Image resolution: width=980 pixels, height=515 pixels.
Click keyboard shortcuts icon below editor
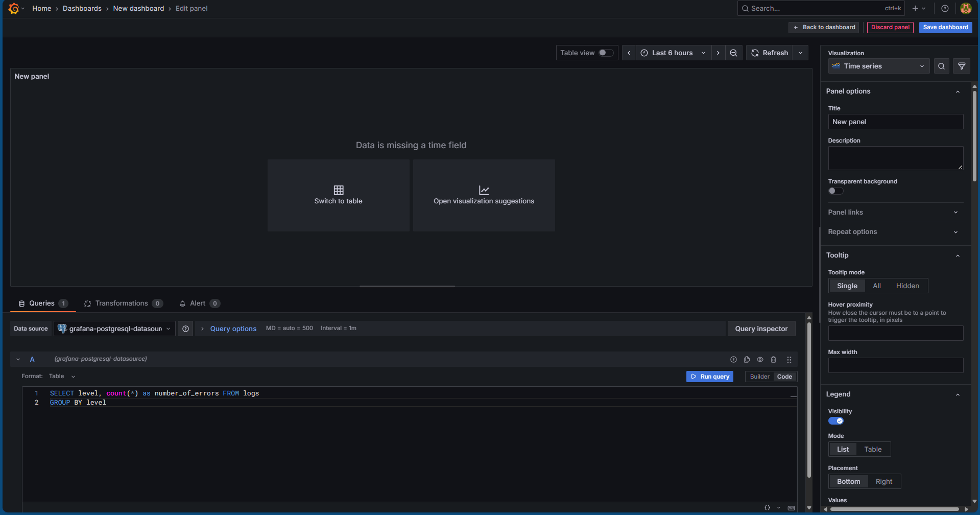coord(791,508)
